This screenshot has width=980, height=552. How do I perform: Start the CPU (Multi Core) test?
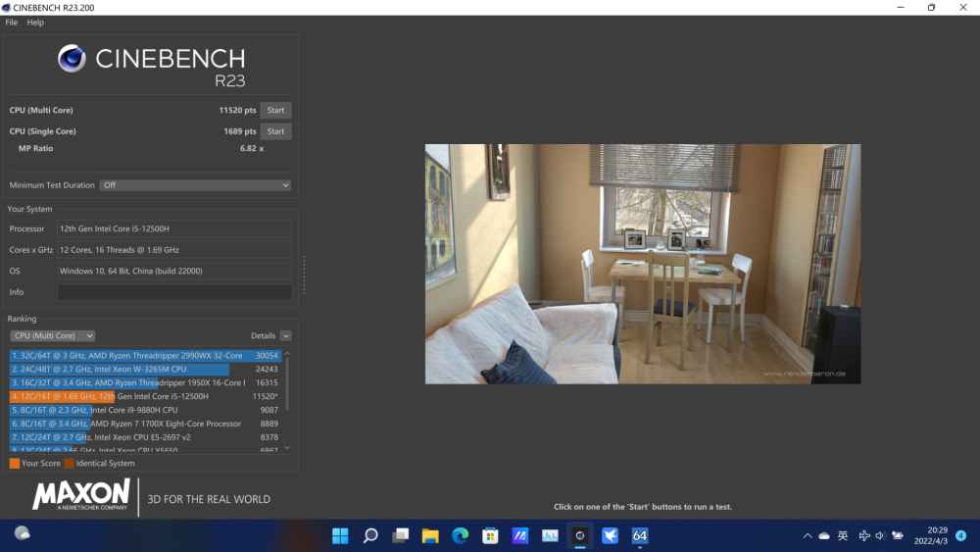pyautogui.click(x=275, y=111)
